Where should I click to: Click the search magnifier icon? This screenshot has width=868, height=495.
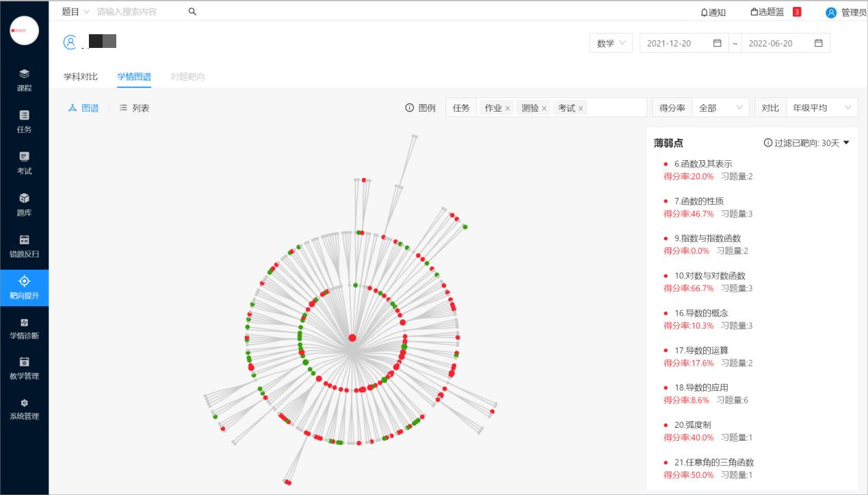(192, 12)
